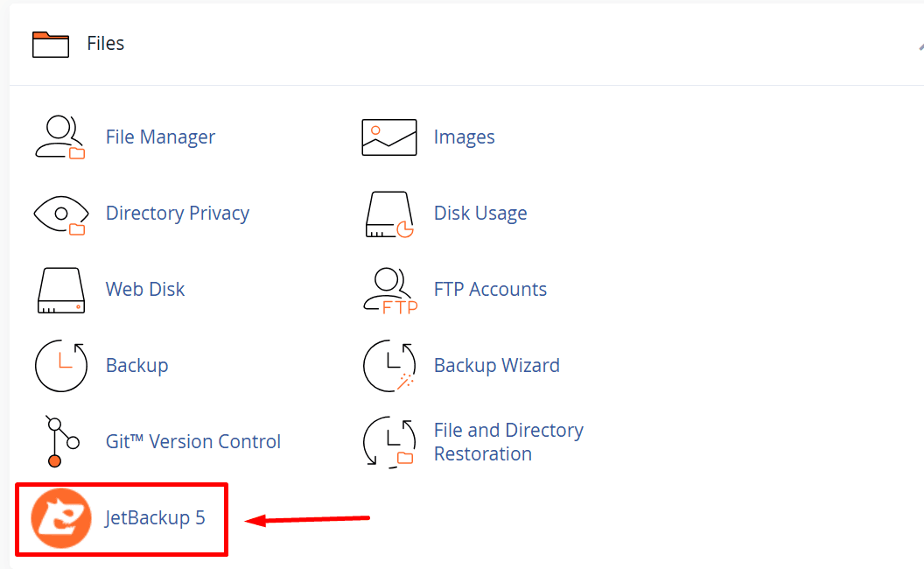Open Disk Usage
924x569 pixels.
(x=479, y=213)
